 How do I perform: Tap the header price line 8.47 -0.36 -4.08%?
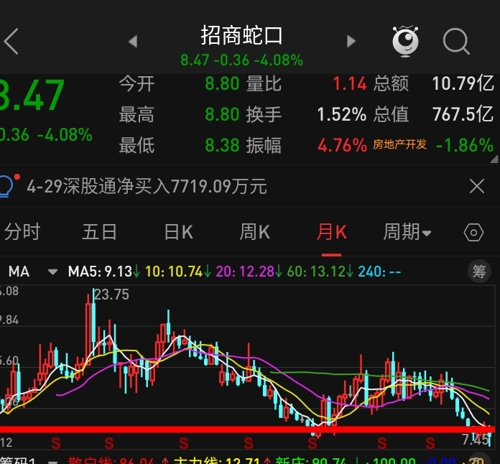242,60
